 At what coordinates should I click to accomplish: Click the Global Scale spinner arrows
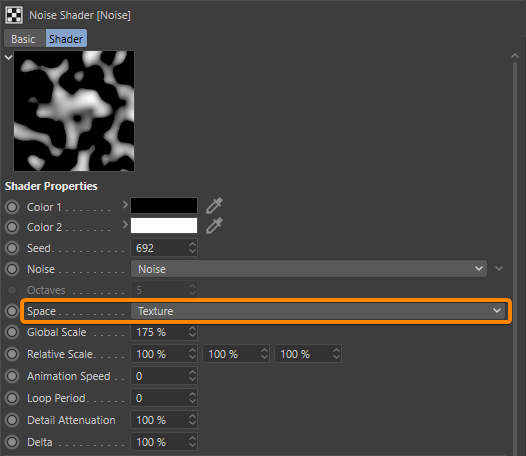tap(192, 332)
